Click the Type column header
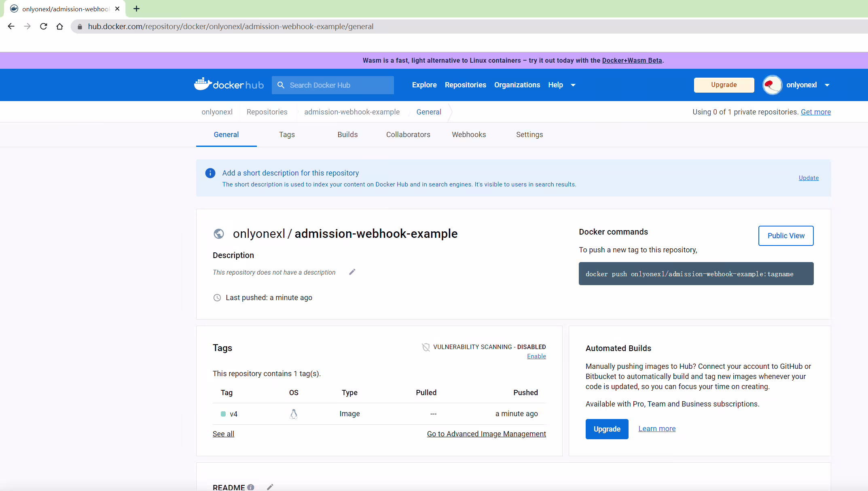 (x=349, y=393)
